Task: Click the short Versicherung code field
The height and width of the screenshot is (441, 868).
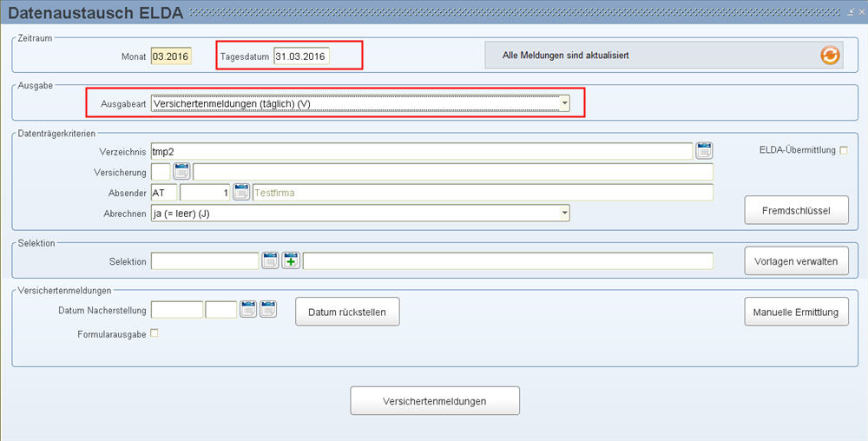Action: pos(161,172)
